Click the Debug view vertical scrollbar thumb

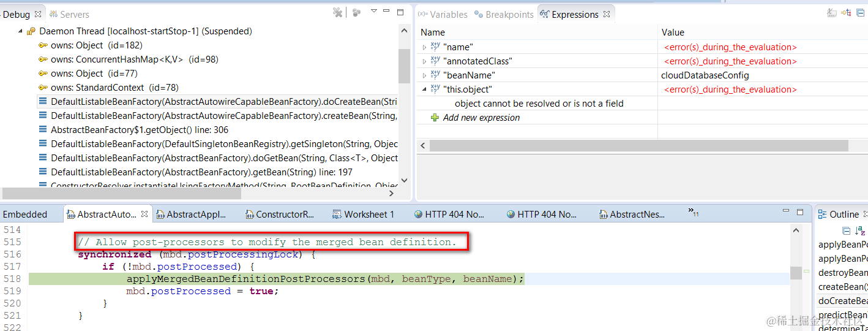coord(404,66)
